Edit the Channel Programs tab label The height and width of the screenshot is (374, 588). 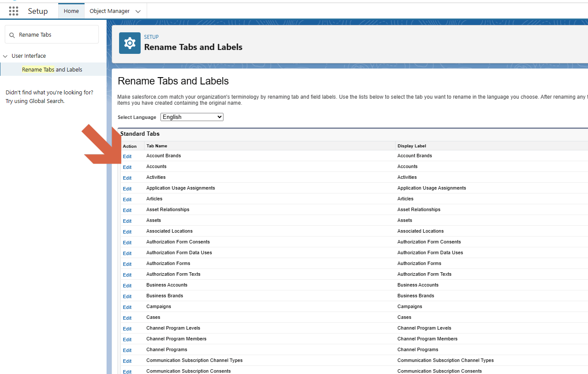[127, 350]
